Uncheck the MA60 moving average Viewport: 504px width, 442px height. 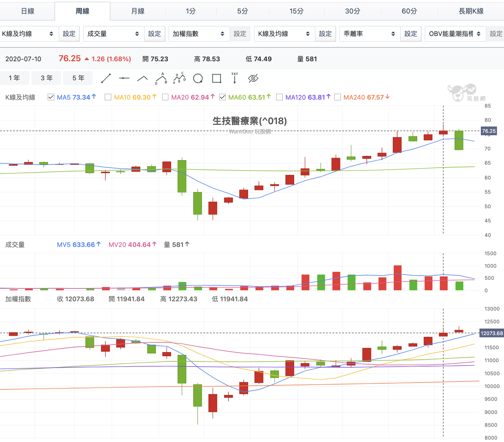click(223, 97)
